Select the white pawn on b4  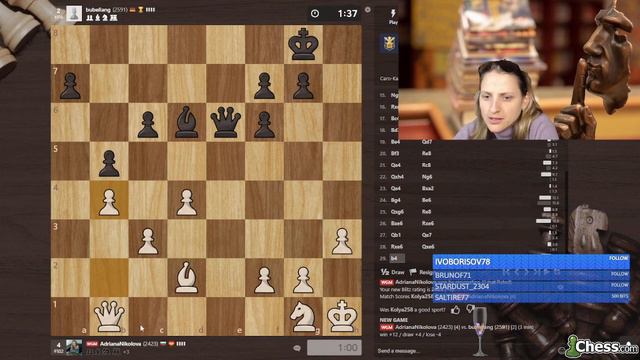[109, 202]
